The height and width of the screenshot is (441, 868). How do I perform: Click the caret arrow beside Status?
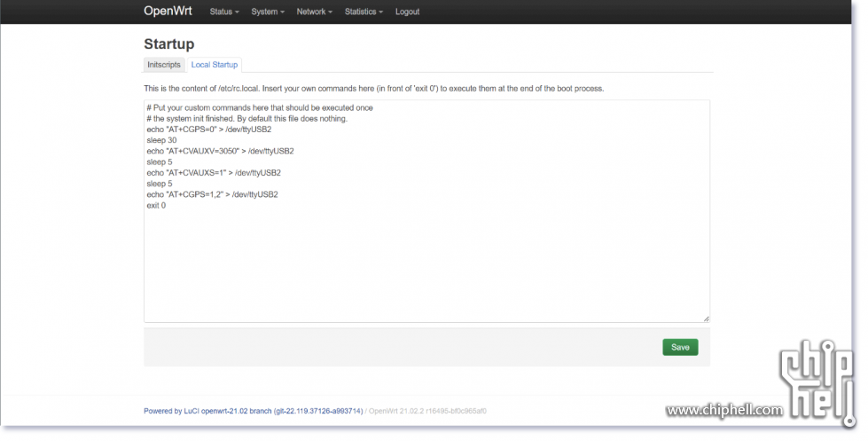click(x=237, y=12)
